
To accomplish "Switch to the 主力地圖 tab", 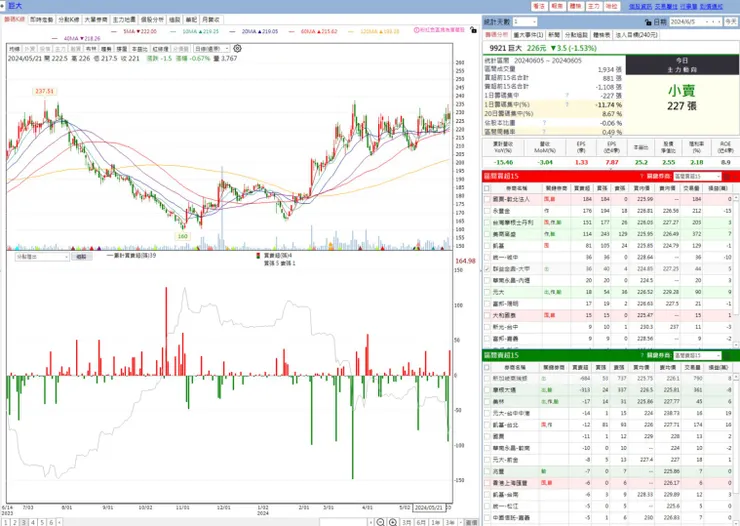I will click(124, 20).
